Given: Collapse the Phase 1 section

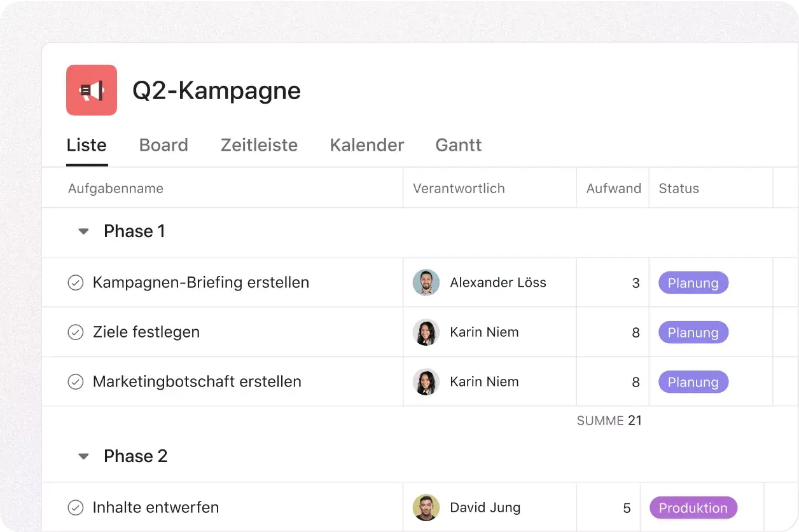Looking at the screenshot, I should (x=83, y=231).
